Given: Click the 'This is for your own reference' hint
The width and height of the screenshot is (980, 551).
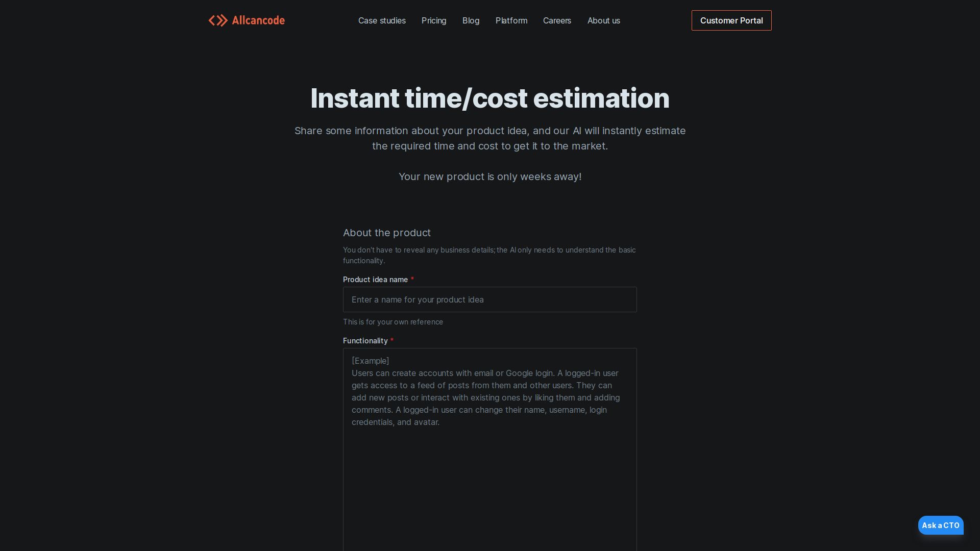Looking at the screenshot, I should point(393,322).
